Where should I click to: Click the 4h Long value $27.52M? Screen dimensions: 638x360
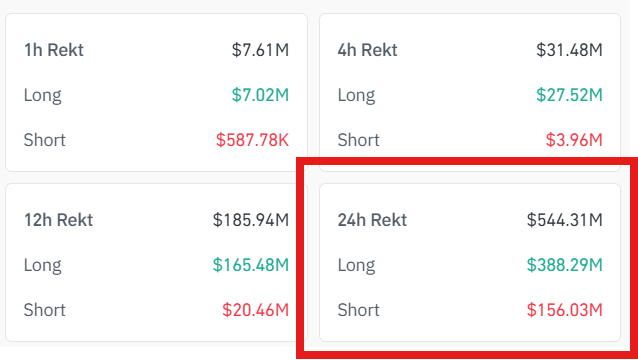click(x=569, y=95)
